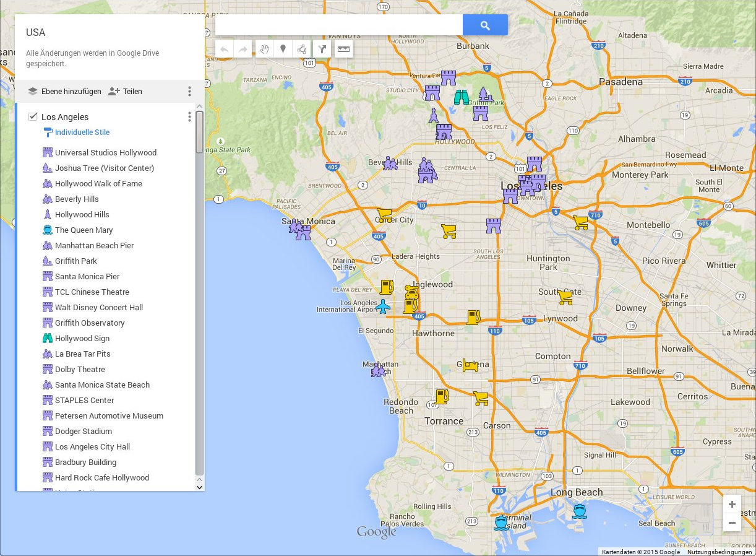Click the shopping cart marker near Carson
756x556 pixels.
pyautogui.click(x=481, y=398)
